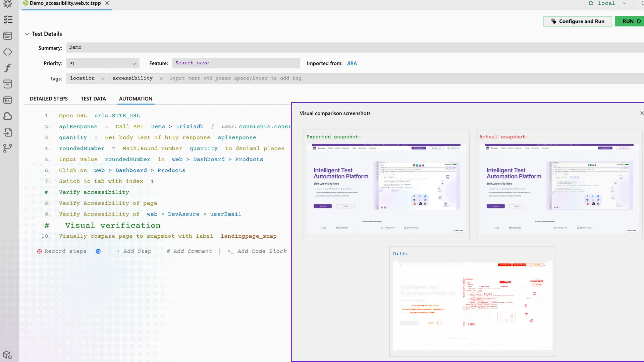The image size is (644, 362).
Task: Open the git branch sidebar icon
Action: click(8, 148)
